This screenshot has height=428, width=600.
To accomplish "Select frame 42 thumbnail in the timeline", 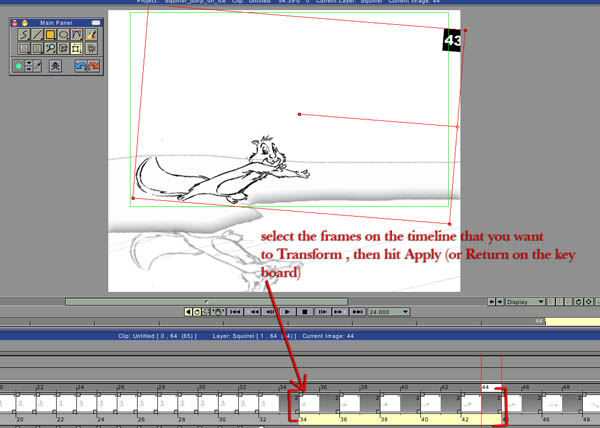I will tap(471, 404).
